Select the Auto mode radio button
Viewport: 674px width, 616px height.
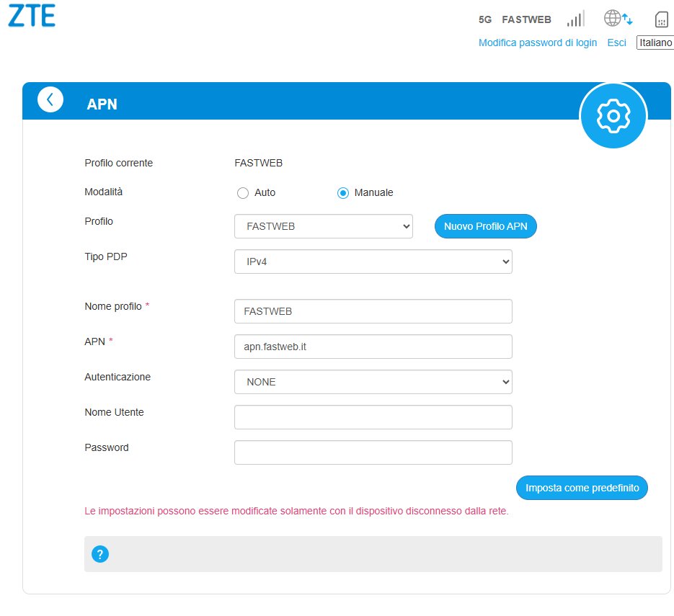(x=242, y=193)
